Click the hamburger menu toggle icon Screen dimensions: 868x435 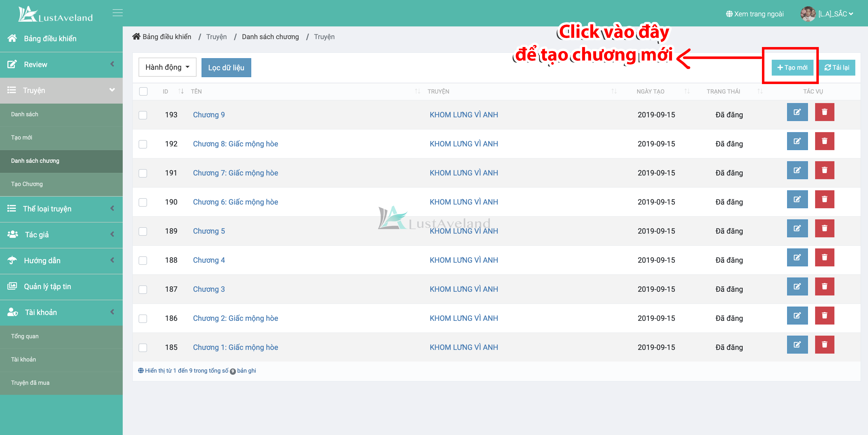point(118,13)
